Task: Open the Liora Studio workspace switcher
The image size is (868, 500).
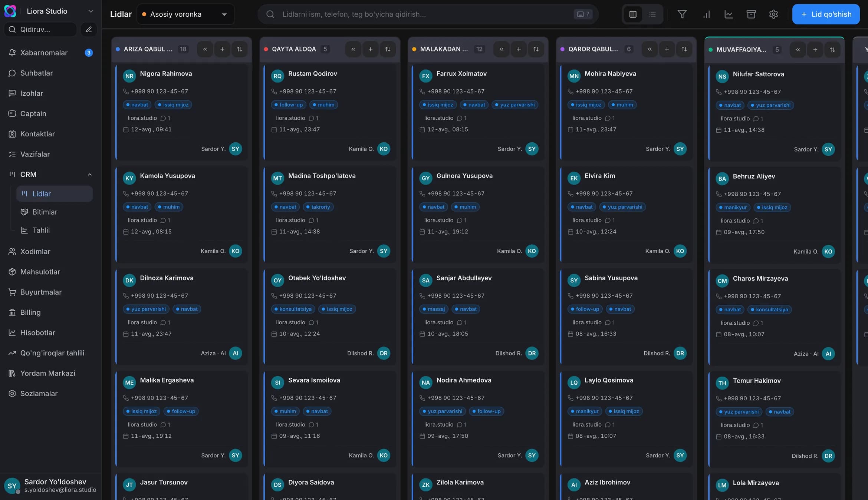Action: coord(50,11)
